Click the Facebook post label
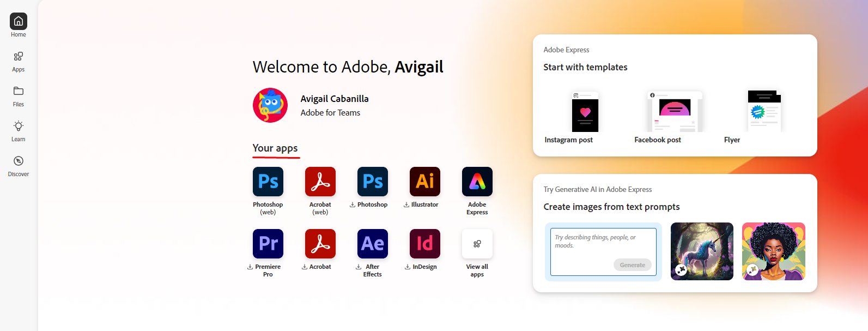Image resolution: width=868 pixels, height=331 pixels. [x=658, y=140]
